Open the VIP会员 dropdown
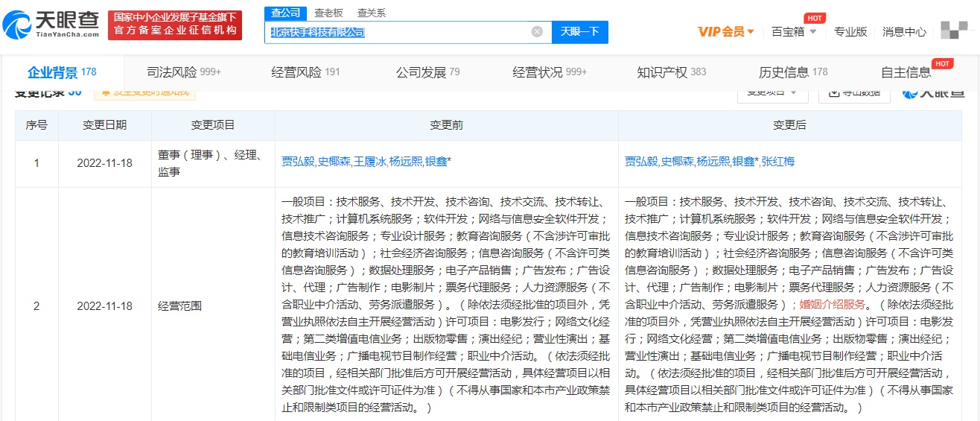 726,32
